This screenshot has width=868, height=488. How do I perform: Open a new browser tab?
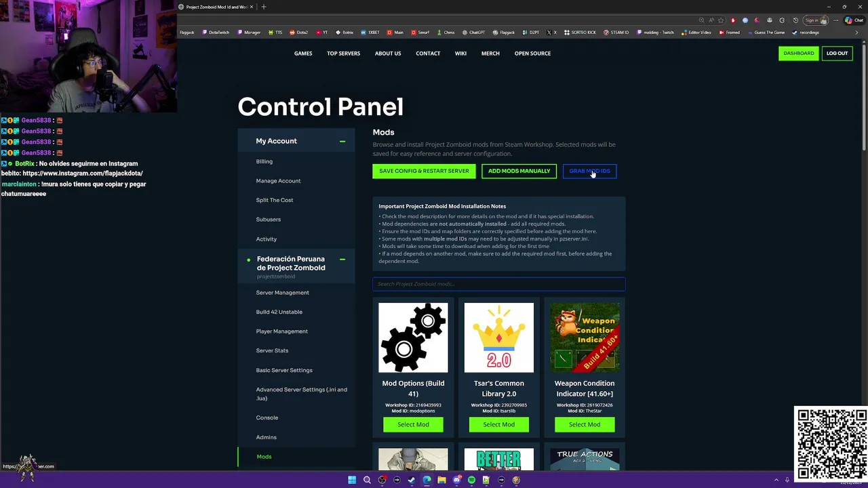264,7
